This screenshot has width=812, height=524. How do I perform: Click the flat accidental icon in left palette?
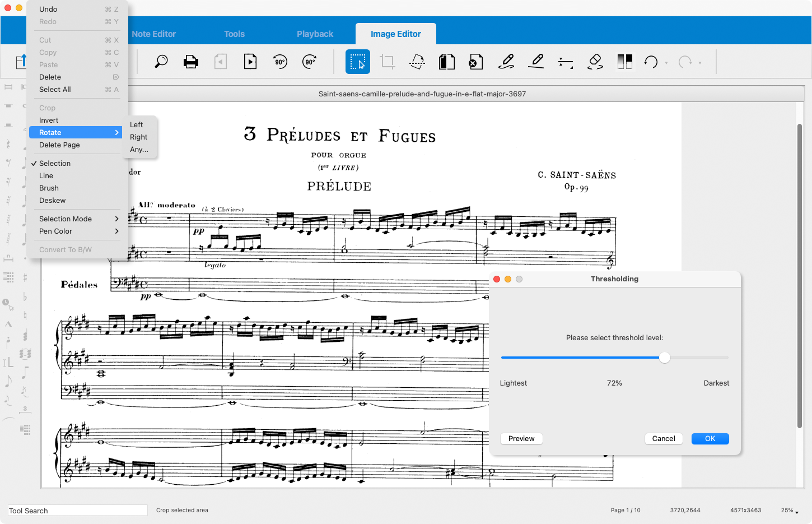[25, 297]
